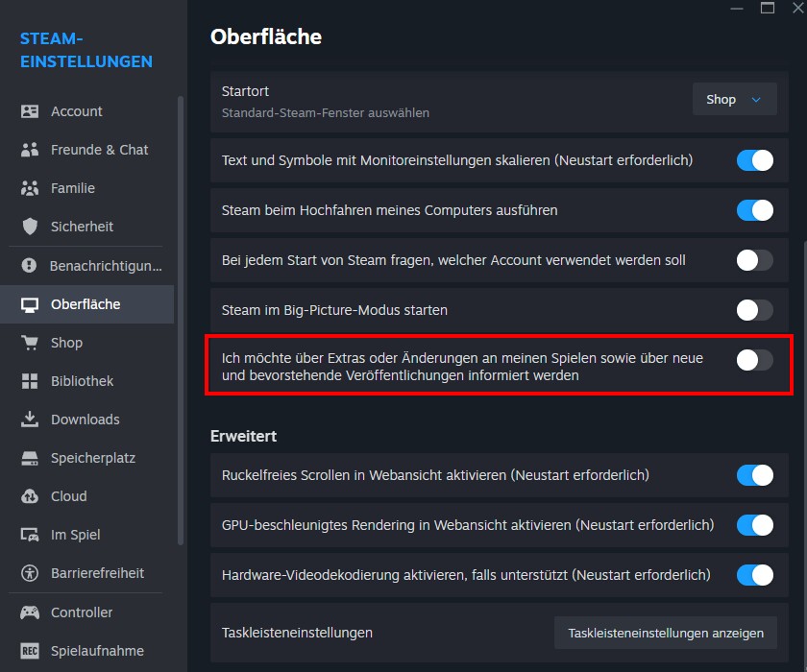Click the Oberfläche page title

pyautogui.click(x=266, y=37)
